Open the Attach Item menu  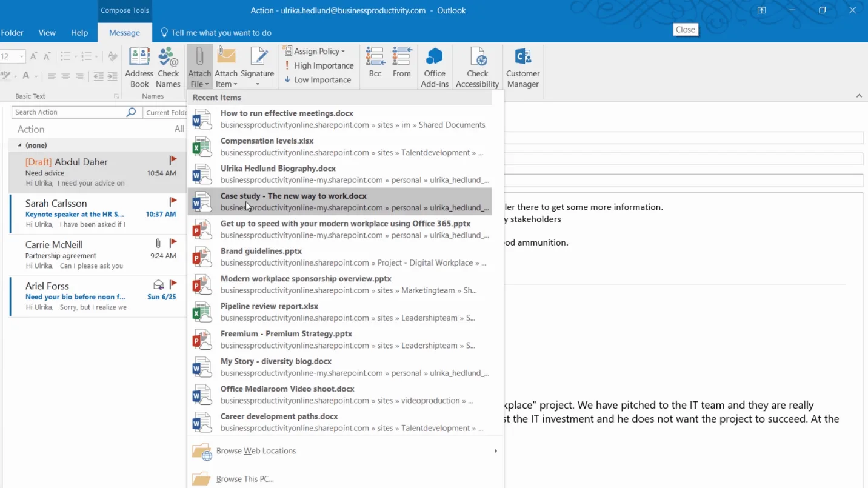[x=226, y=67]
